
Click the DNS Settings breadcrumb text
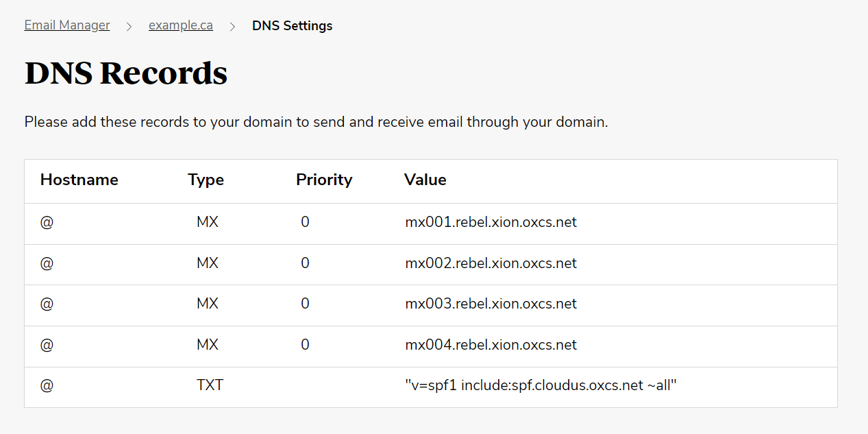(293, 25)
